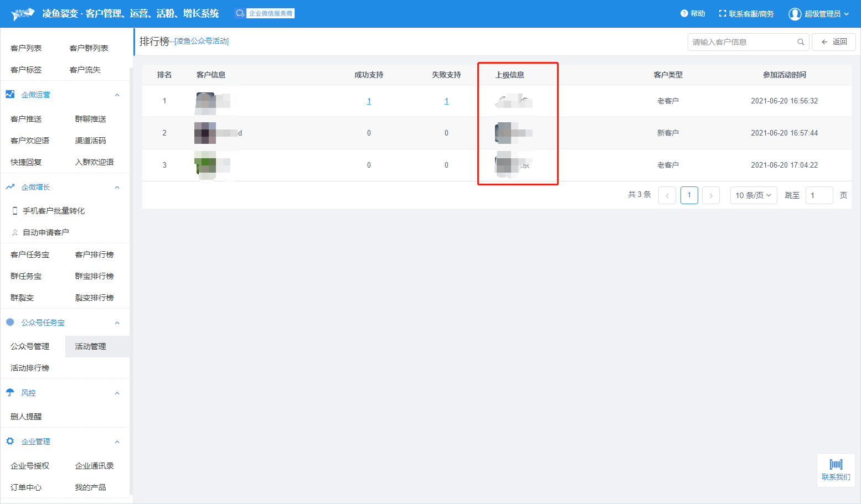
Task: Click the 企业管理 gear icon
Action: (x=10, y=441)
